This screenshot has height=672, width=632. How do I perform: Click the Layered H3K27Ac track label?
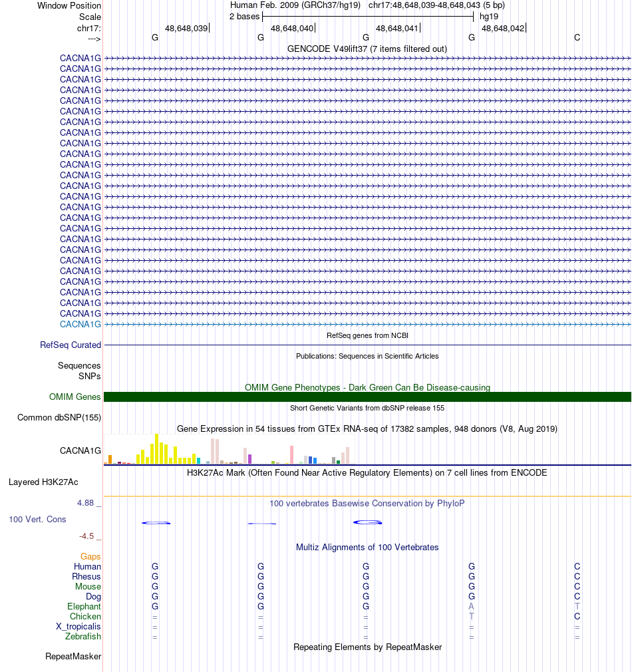click(43, 482)
